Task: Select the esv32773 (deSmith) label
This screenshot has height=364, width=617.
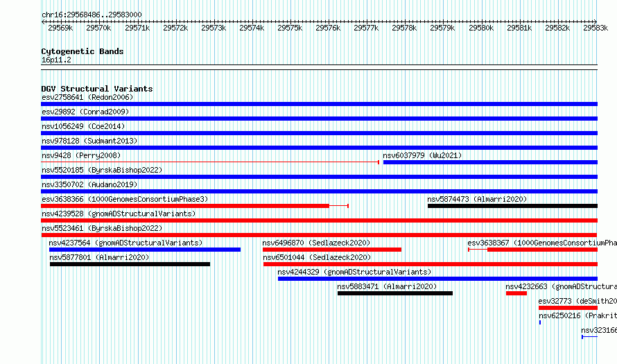Action: 577,301
